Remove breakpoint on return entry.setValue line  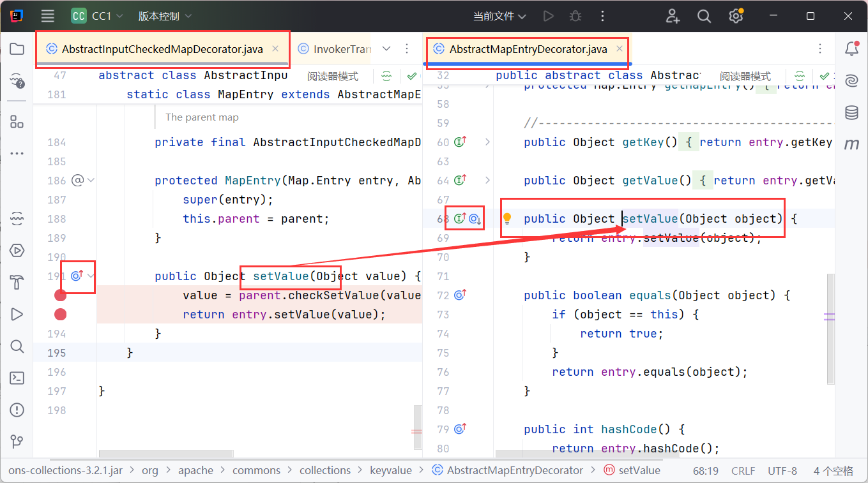[x=61, y=314]
